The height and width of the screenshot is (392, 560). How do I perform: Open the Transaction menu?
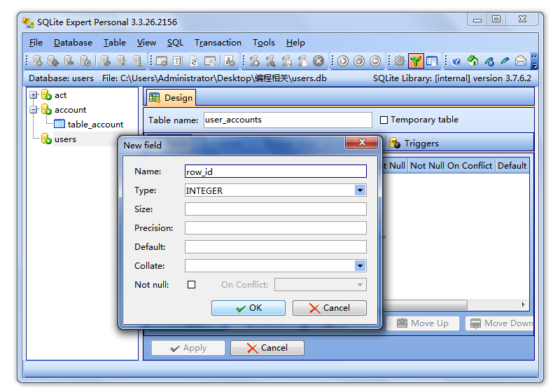click(218, 43)
